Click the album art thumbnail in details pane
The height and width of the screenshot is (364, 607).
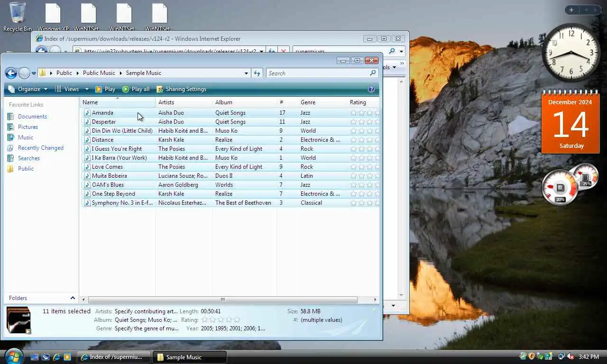pos(18,320)
